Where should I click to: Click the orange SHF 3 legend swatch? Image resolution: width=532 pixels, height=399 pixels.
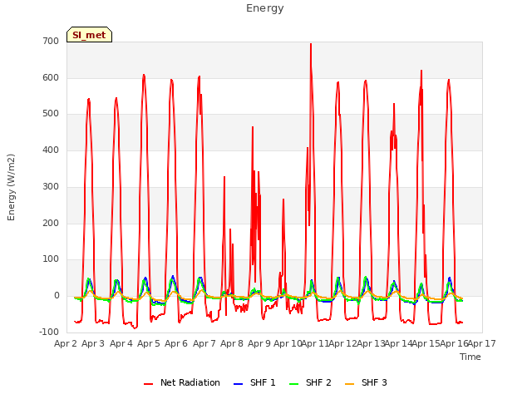[350, 384]
